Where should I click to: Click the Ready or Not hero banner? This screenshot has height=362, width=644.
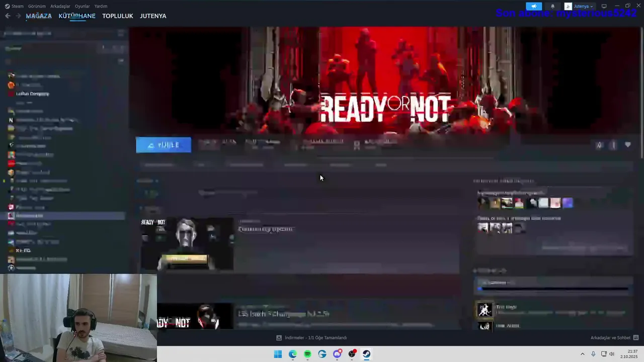385,80
